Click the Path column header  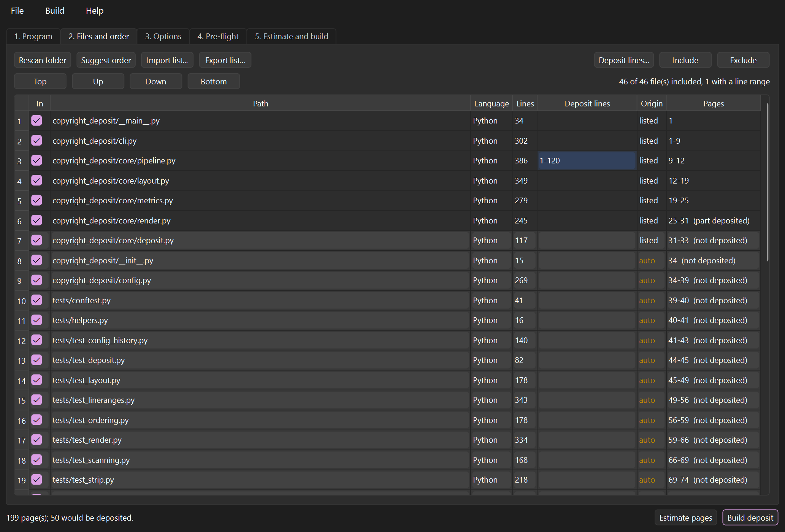[x=260, y=103]
